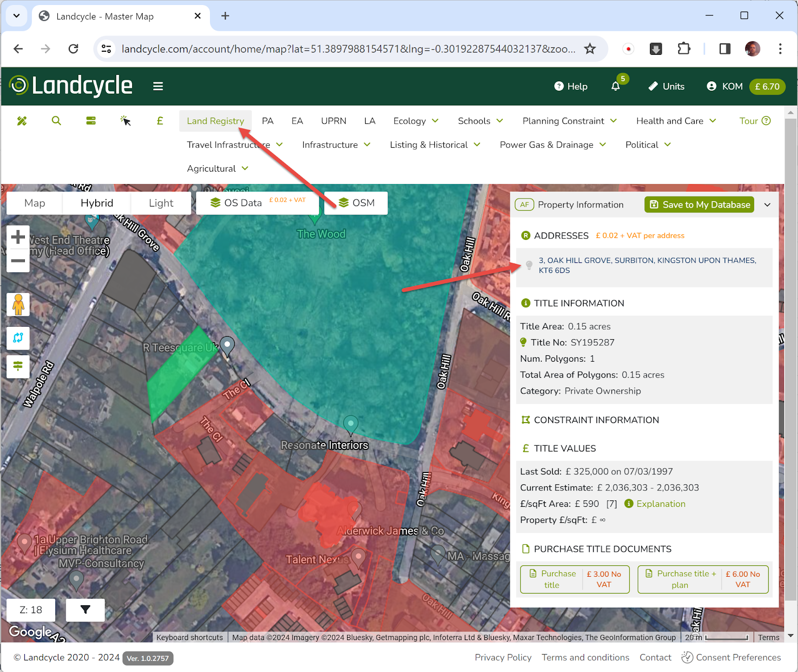The image size is (798, 672).
Task: Open the browser tab search dropdown arrow
Action: (x=16, y=16)
